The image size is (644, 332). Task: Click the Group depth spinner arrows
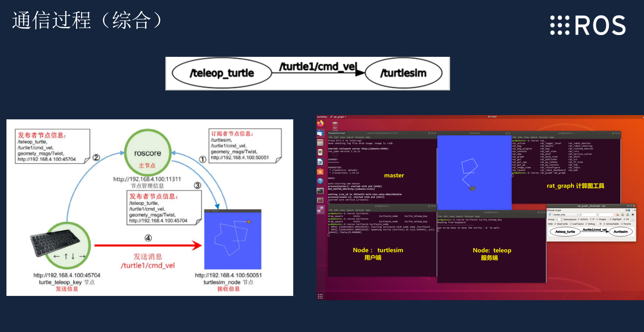coord(561,219)
